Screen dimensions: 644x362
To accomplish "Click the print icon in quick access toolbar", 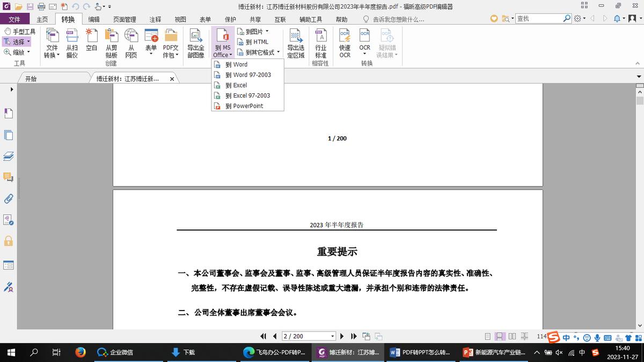I will (x=41, y=6).
